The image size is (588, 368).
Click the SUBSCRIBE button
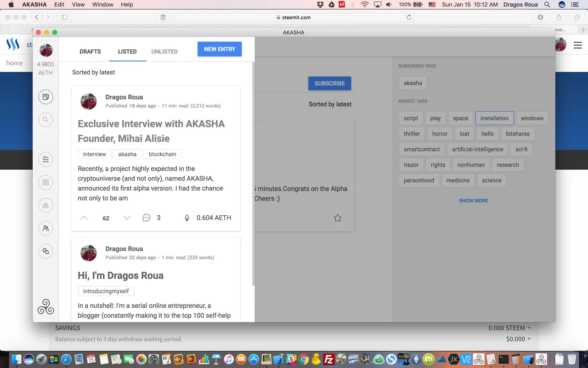click(329, 84)
